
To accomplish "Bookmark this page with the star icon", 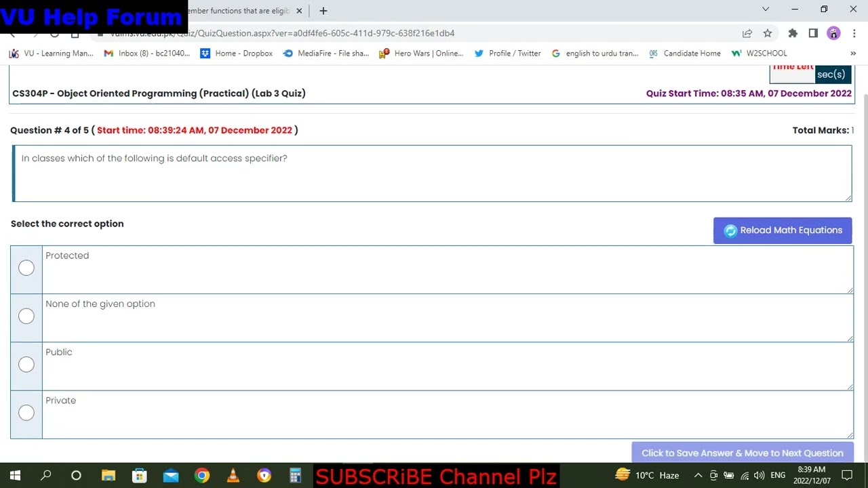I will coord(768,33).
